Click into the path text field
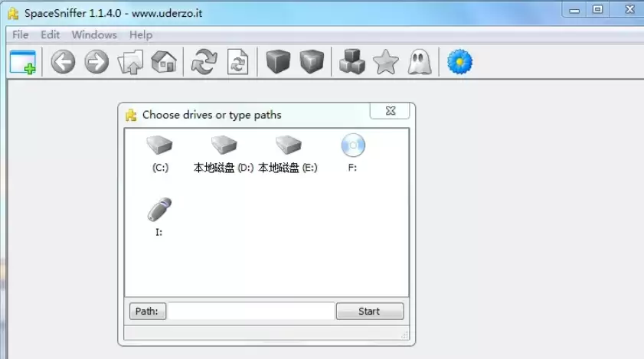The width and height of the screenshot is (644, 359). (251, 312)
